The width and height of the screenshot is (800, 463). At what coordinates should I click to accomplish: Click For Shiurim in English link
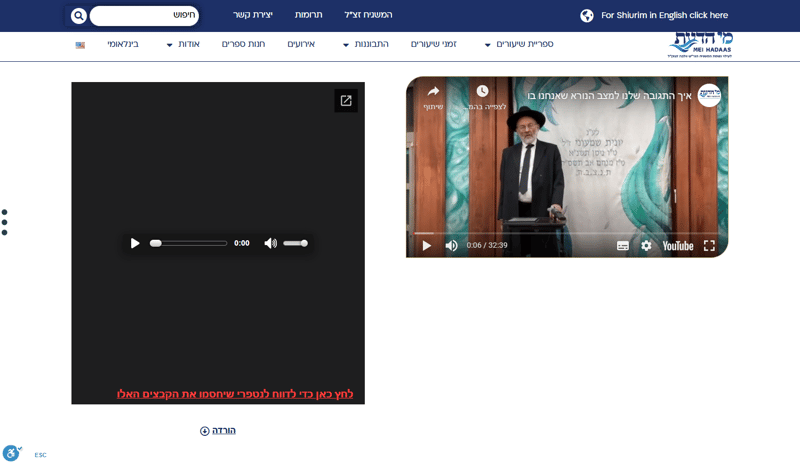664,15
